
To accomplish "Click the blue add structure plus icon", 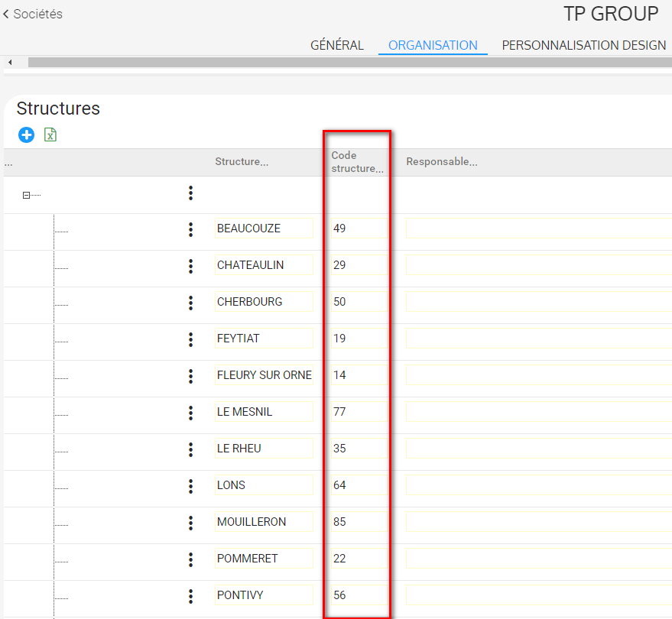I will (x=27, y=135).
